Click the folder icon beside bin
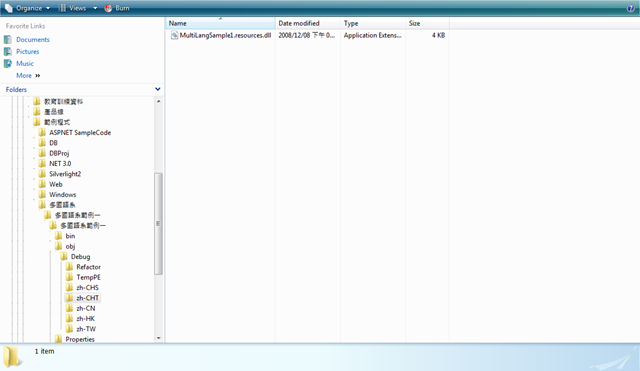Viewport: 640px width, 371px height. coord(58,235)
